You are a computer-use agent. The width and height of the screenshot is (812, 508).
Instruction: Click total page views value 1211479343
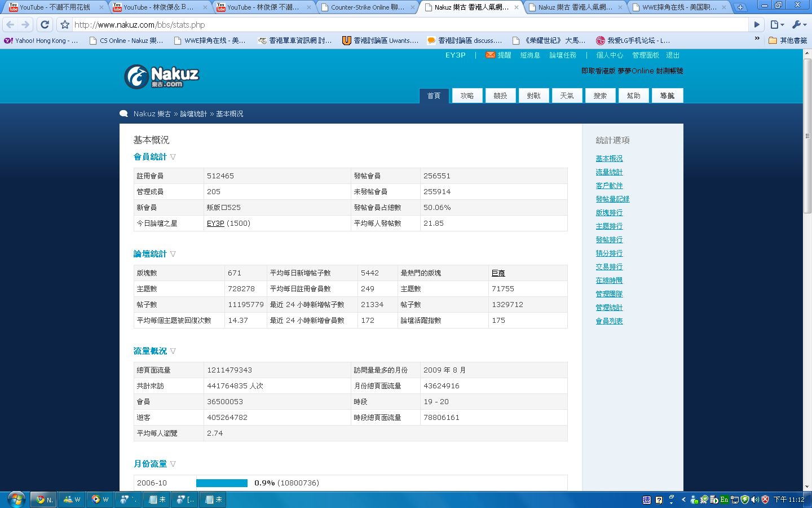pyautogui.click(x=230, y=370)
